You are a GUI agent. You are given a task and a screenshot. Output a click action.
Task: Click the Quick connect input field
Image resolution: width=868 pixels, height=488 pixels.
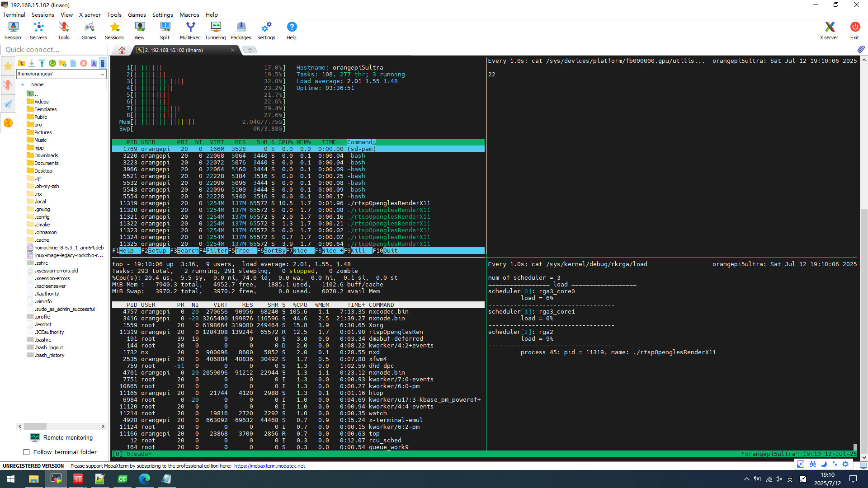click(54, 50)
